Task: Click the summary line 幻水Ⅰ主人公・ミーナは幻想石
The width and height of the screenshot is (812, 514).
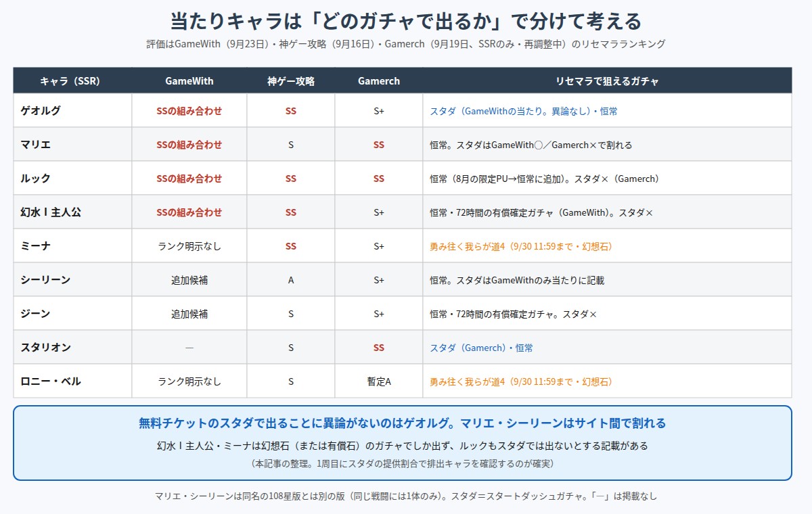Action: click(x=403, y=446)
